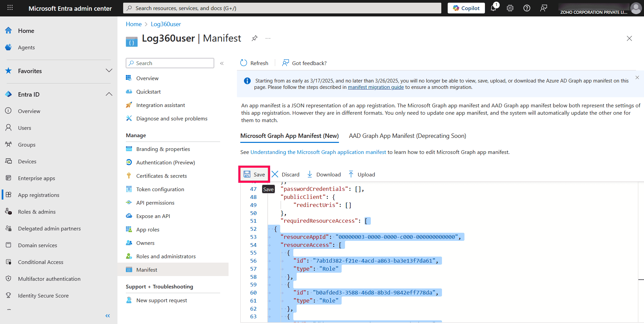Switch to AAD Graph App Manifest tab
Viewport: 644px width, 324px height.
[x=407, y=136]
